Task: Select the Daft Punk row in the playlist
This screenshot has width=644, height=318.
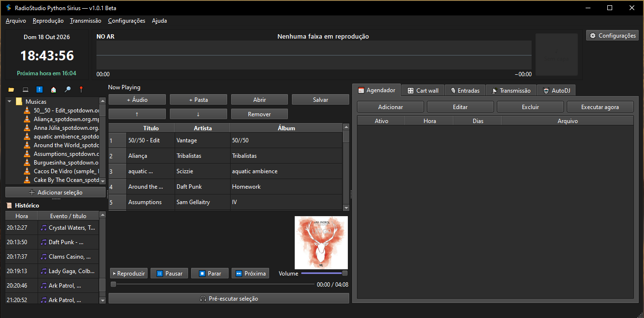Action: click(225, 187)
